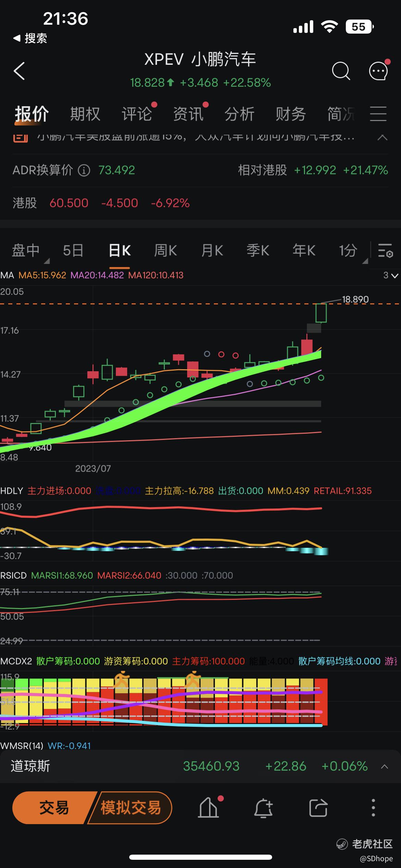Expand the indicator count dropdown showing 3
The width and height of the screenshot is (401, 868).
click(391, 275)
